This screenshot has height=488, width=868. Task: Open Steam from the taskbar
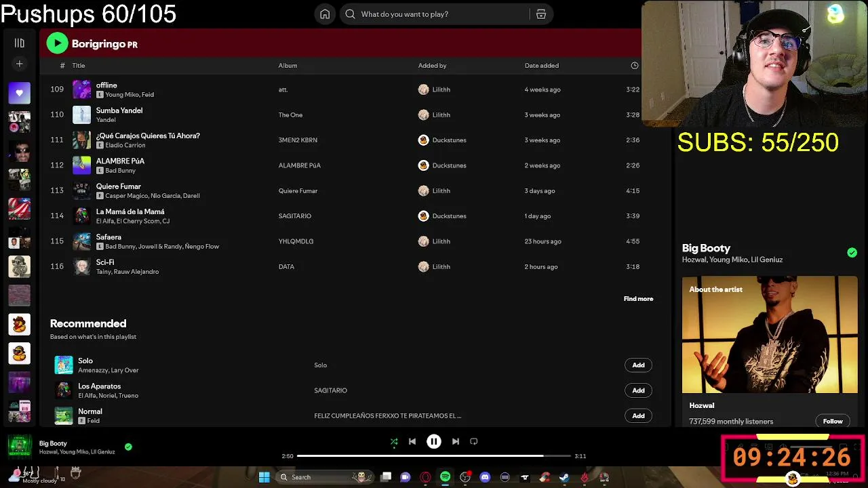564,477
